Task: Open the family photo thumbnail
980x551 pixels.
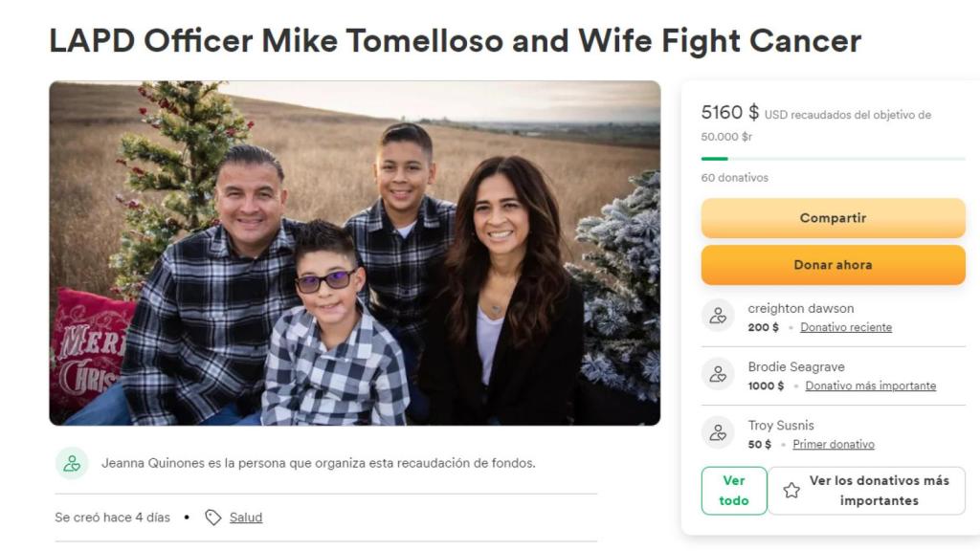Action: pos(354,253)
